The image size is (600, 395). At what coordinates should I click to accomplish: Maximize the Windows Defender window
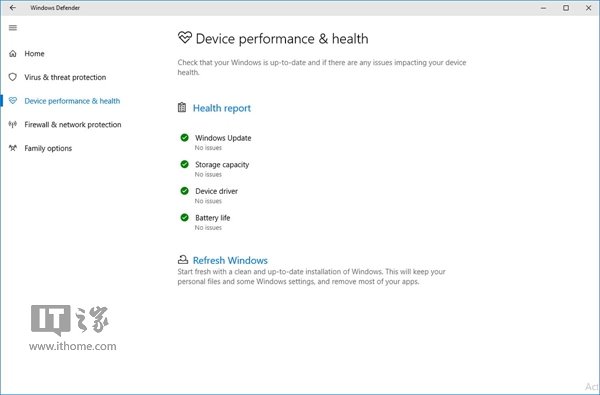566,8
